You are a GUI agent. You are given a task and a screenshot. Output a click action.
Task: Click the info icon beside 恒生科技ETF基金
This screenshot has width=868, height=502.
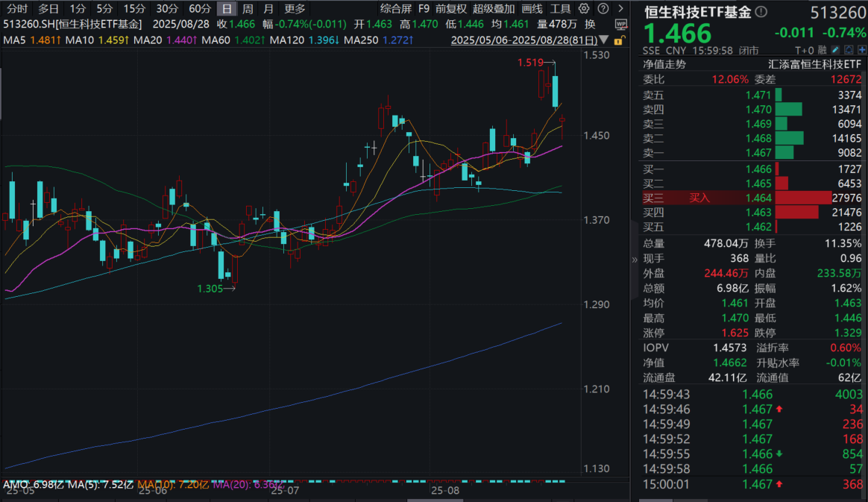[x=760, y=10]
